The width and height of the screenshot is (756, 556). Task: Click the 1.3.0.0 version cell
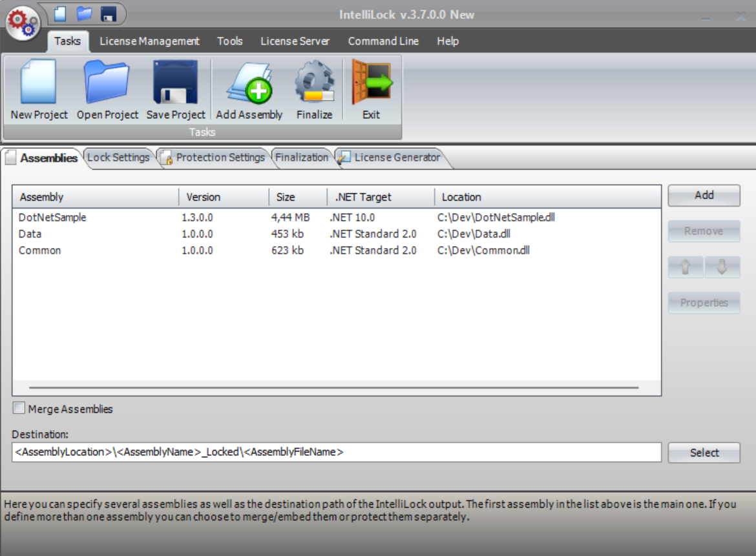(197, 217)
